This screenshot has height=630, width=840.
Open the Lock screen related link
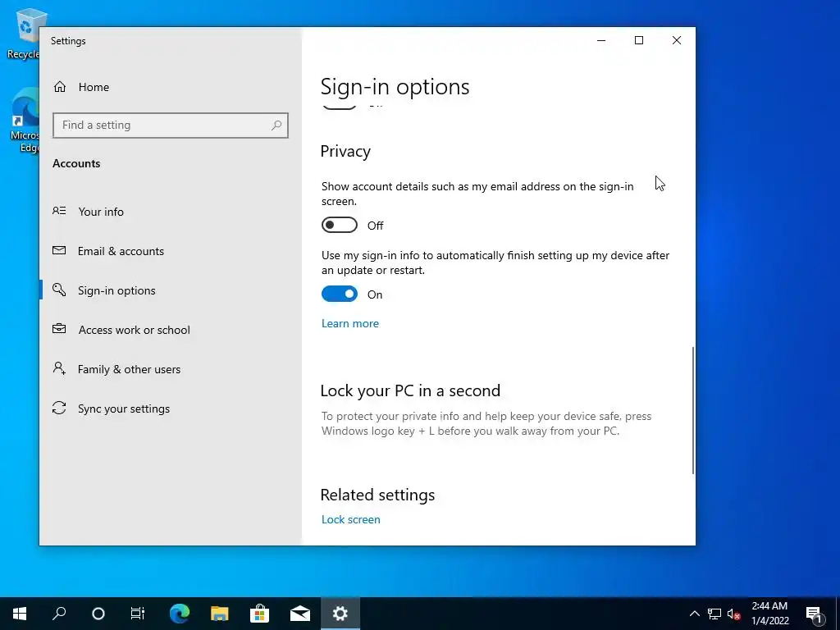pyautogui.click(x=351, y=519)
